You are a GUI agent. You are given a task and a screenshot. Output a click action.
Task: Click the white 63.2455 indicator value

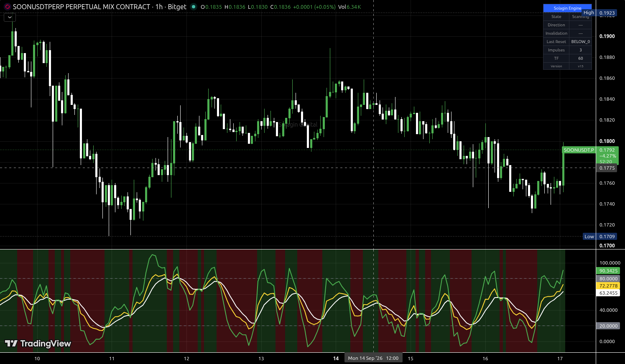click(x=608, y=293)
